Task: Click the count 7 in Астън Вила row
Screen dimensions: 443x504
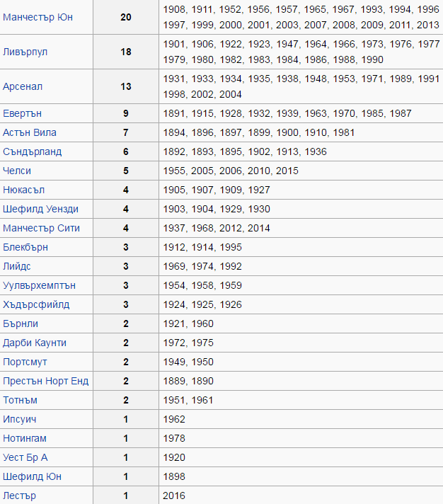Action: pyautogui.click(x=126, y=132)
